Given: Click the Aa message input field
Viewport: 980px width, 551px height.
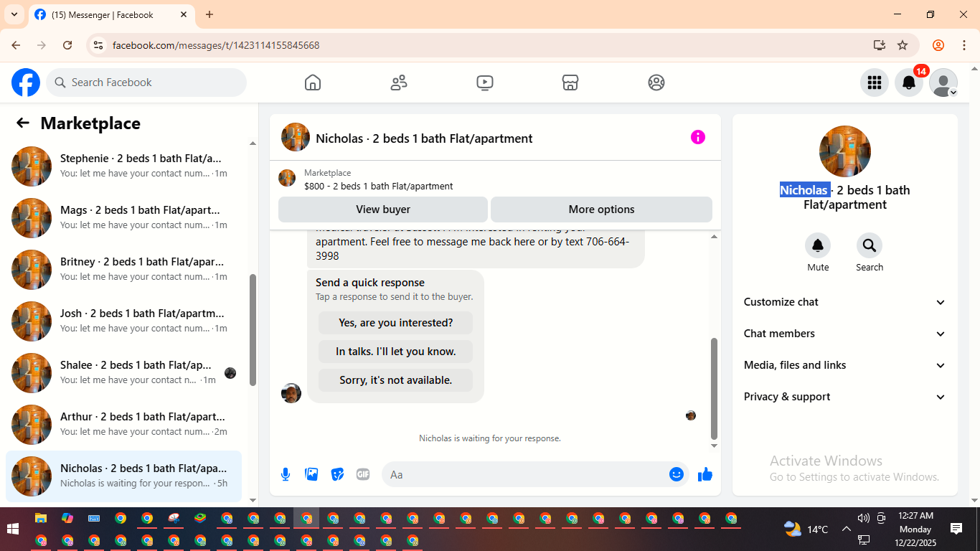Looking at the screenshot, I should [526, 474].
